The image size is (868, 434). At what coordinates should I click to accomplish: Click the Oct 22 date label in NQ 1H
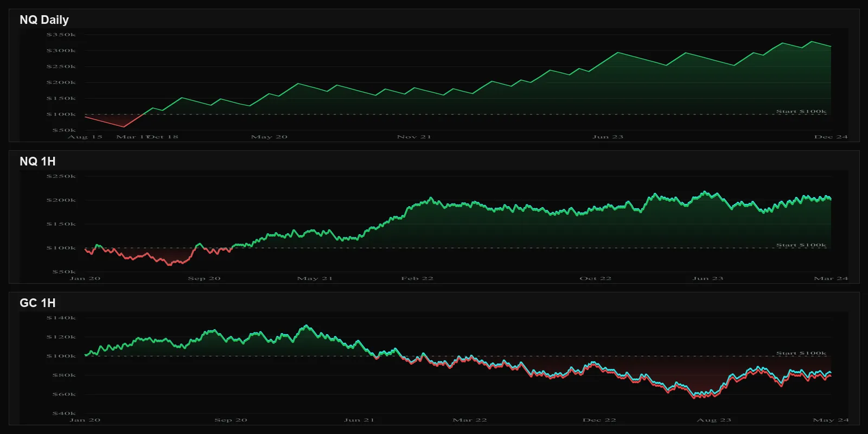(x=596, y=278)
